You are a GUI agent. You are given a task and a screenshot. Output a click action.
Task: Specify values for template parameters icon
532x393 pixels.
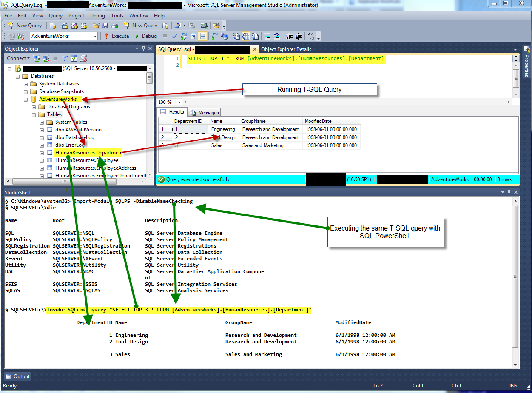310,36
